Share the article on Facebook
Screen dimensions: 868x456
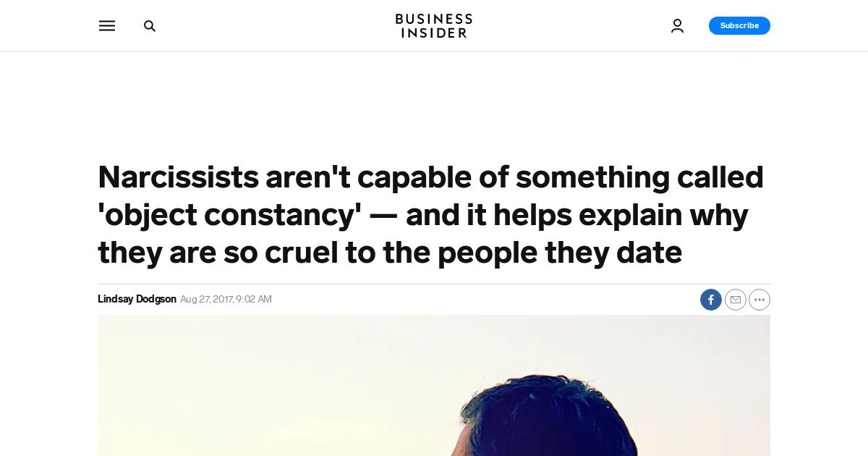711,300
